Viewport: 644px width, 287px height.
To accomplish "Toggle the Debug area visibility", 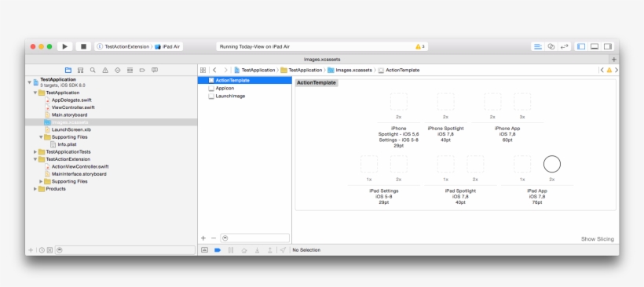I will (x=595, y=47).
